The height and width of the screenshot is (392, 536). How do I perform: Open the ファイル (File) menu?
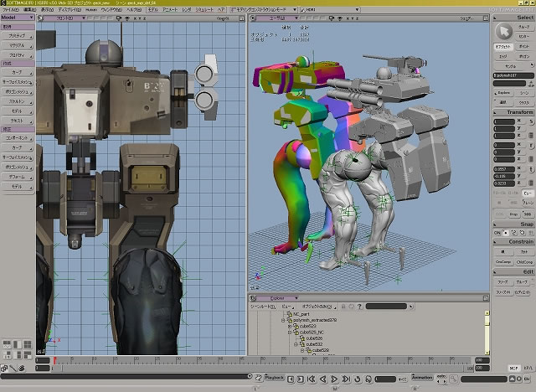(x=11, y=8)
